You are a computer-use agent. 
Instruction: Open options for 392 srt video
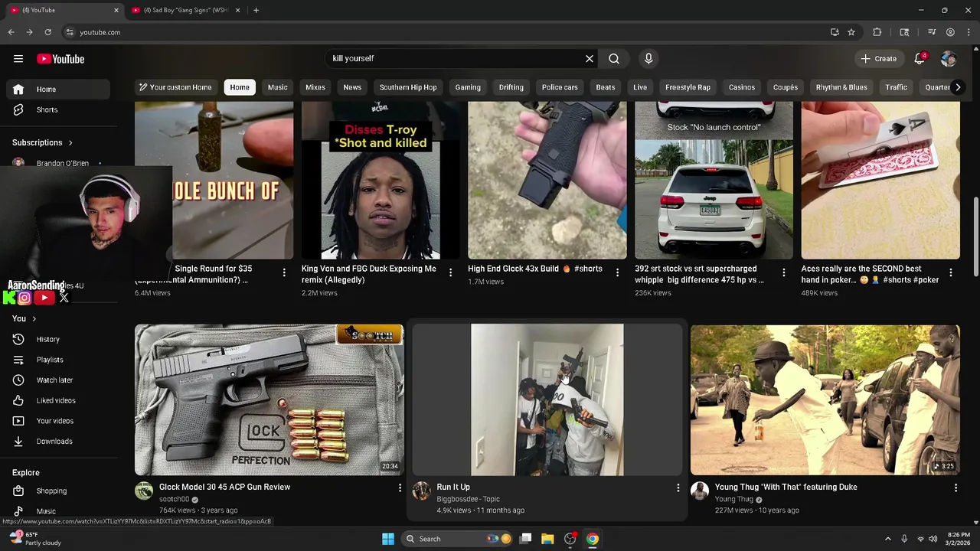pyautogui.click(x=783, y=272)
